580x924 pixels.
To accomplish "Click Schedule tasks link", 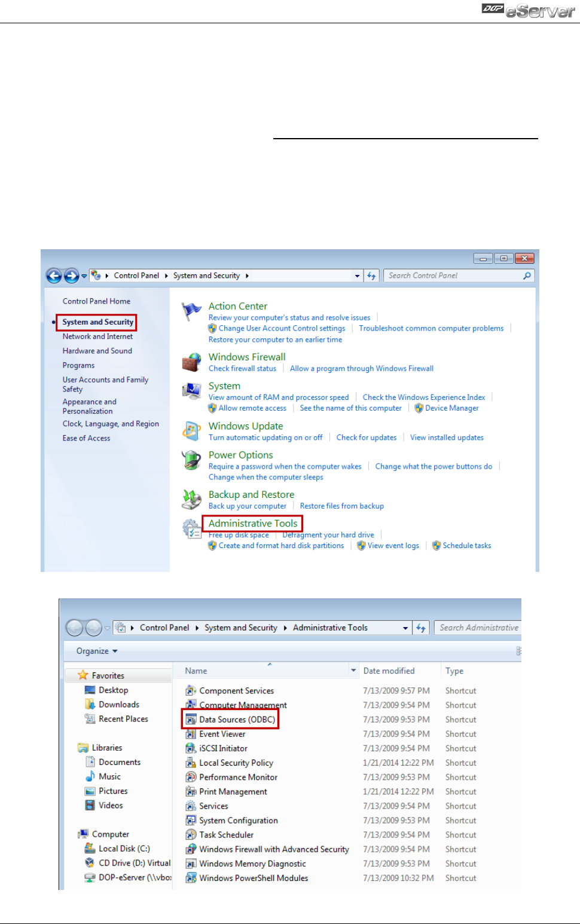I will (467, 546).
